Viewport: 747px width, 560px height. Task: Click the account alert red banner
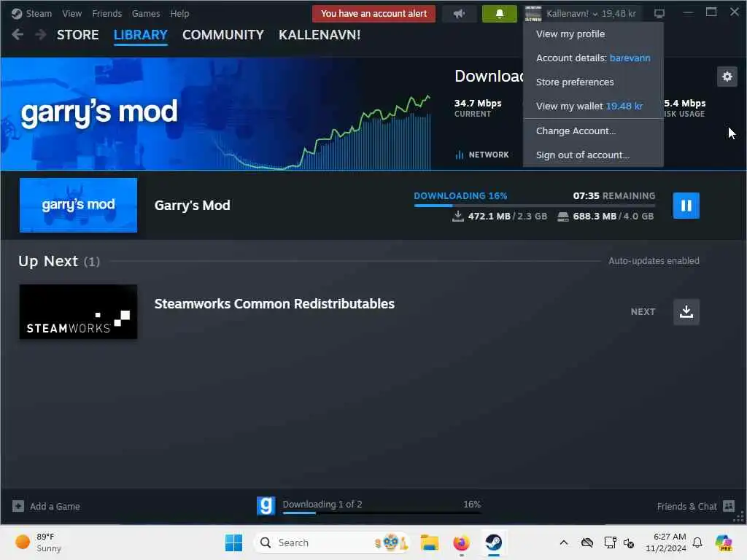click(373, 14)
